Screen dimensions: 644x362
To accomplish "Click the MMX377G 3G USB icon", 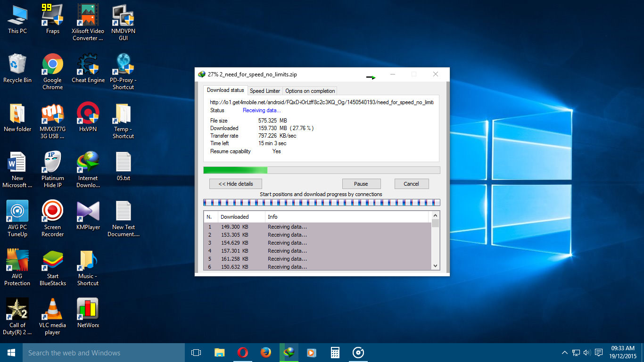I will coord(53,121).
